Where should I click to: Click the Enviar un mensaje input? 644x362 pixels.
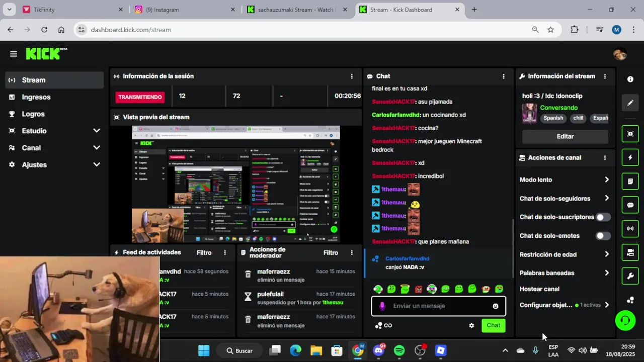coord(439,306)
